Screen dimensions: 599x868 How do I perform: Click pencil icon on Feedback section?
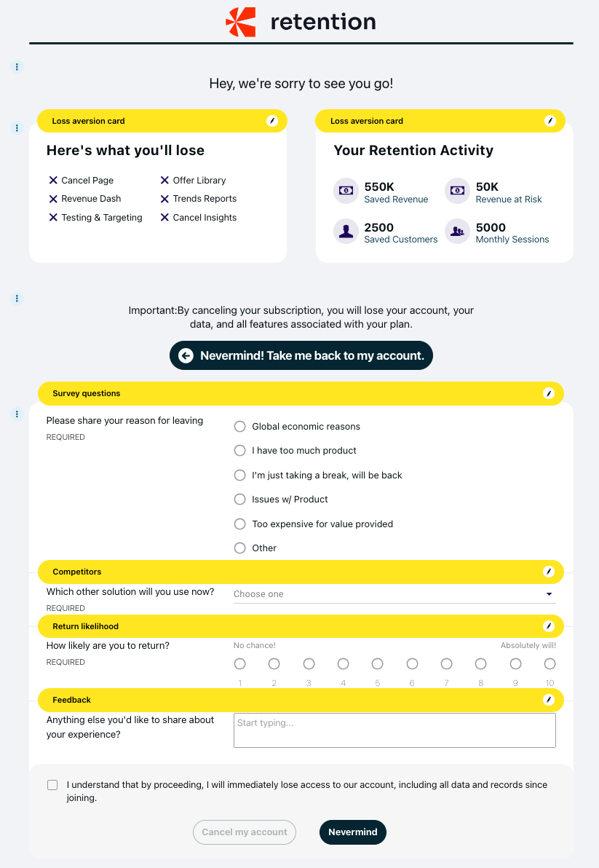pyautogui.click(x=549, y=700)
